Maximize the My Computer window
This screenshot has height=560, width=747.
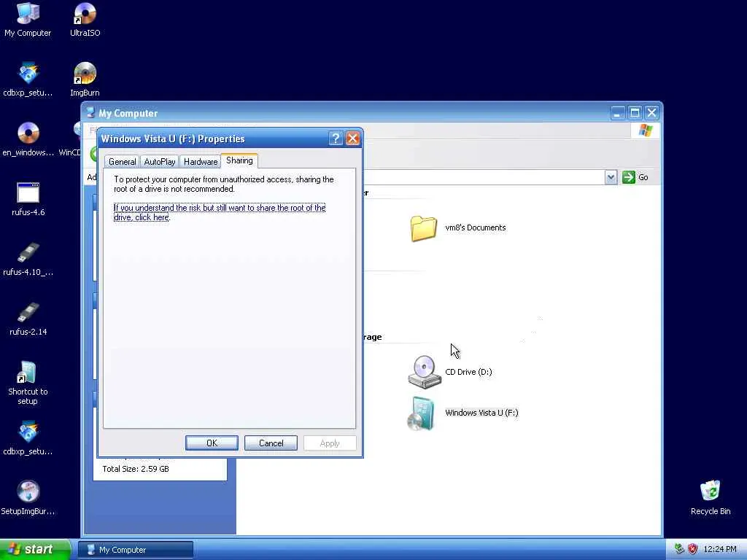tap(635, 113)
